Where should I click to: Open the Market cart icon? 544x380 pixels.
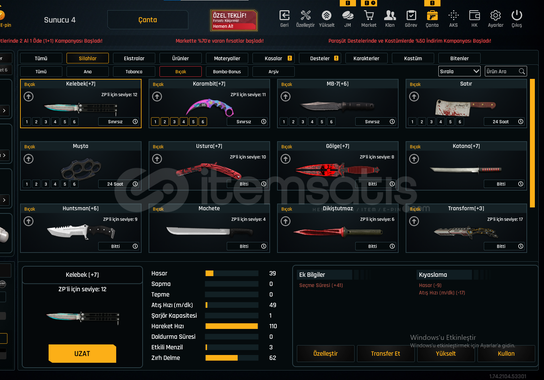pos(368,16)
